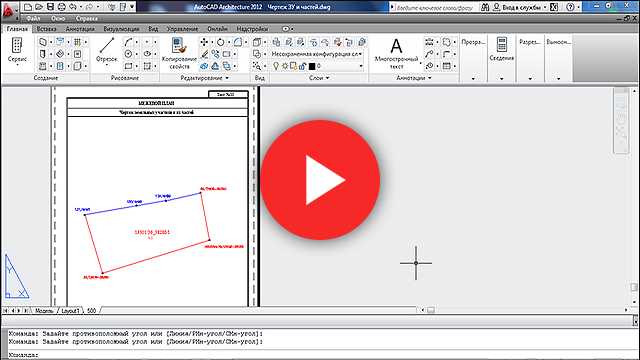Click the keyword search input field
This screenshot has width=640, height=360.
point(434,7)
